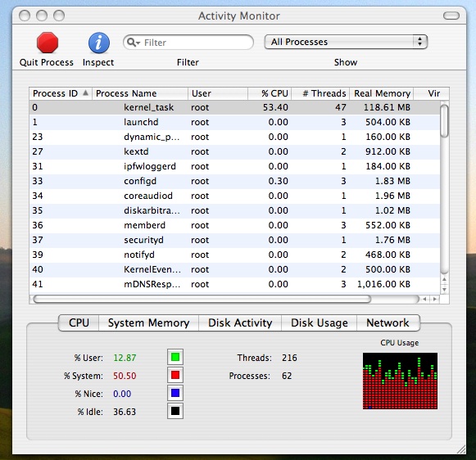The height and width of the screenshot is (460, 476).
Task: Select the launchd process row
Action: click(x=234, y=122)
